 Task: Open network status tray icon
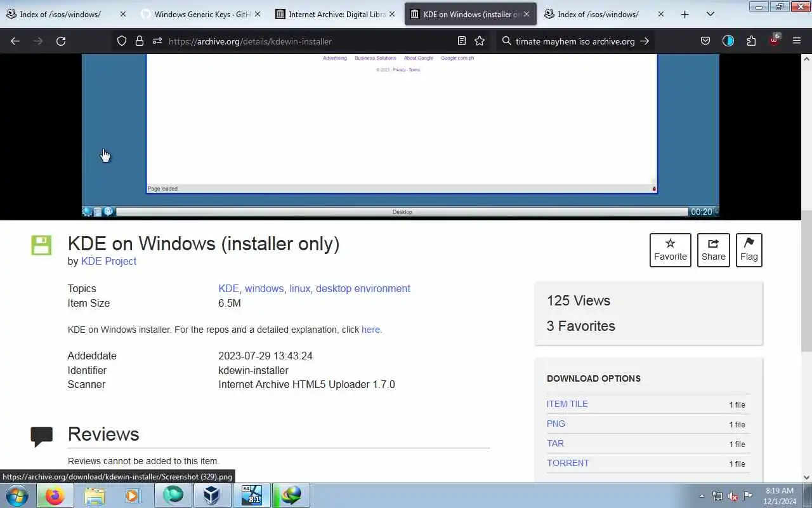(x=717, y=496)
